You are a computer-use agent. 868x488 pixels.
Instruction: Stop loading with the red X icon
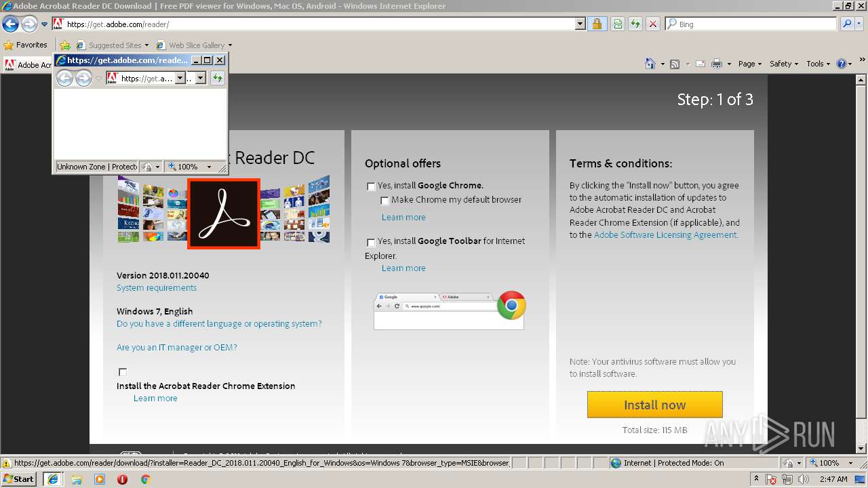coord(652,24)
